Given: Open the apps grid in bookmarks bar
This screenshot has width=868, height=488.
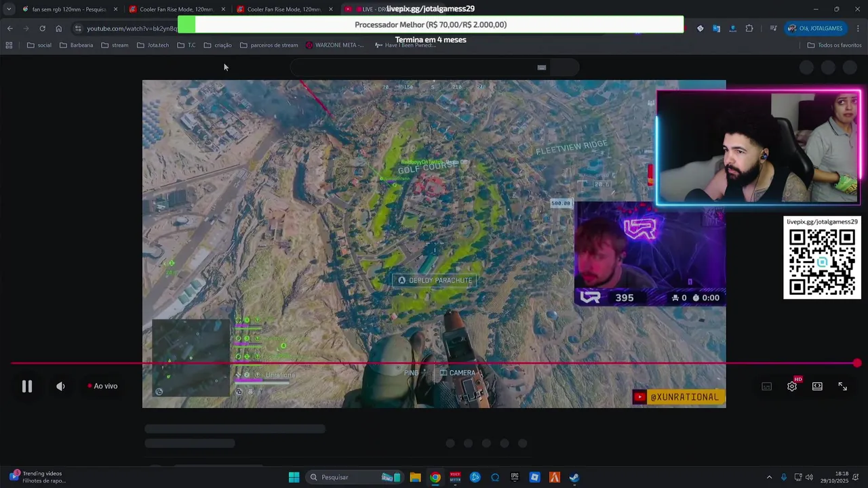Looking at the screenshot, I should pyautogui.click(x=9, y=45).
